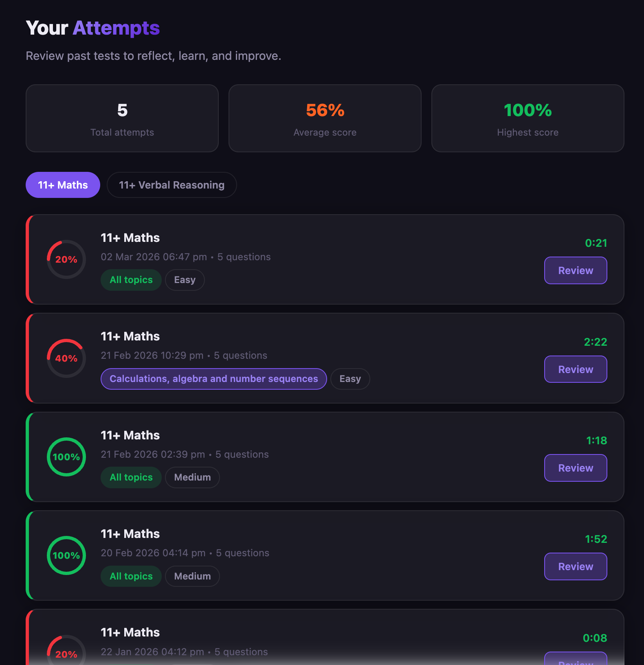Click the 20% score ring for 02 Mar
Screen dimensions: 644x665
[x=66, y=259]
